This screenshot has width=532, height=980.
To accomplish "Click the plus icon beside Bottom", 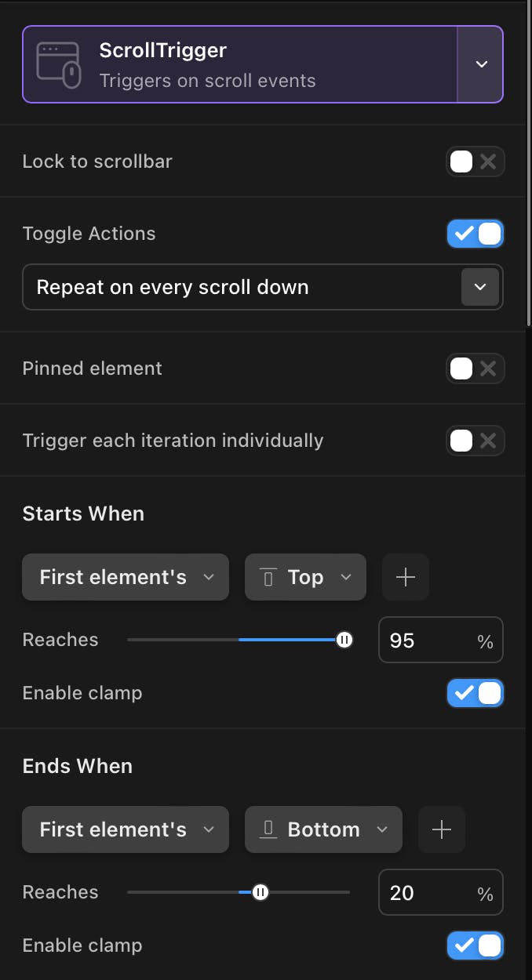I will coord(442,830).
